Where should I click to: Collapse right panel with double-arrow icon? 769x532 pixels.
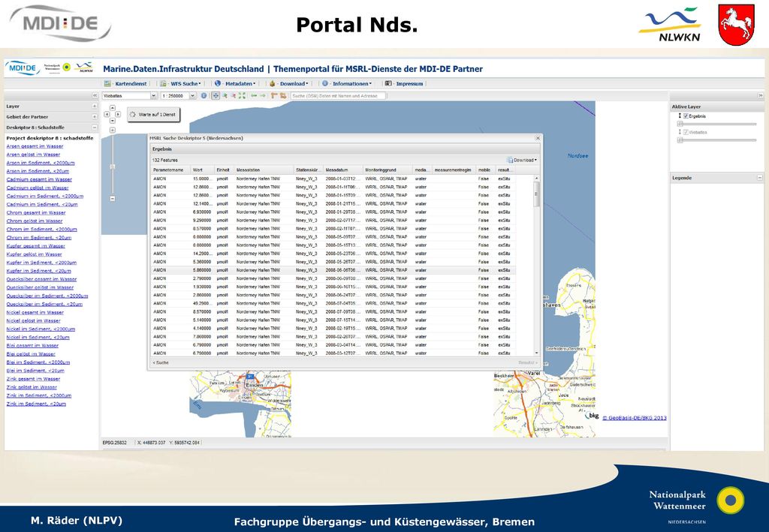(x=761, y=95)
